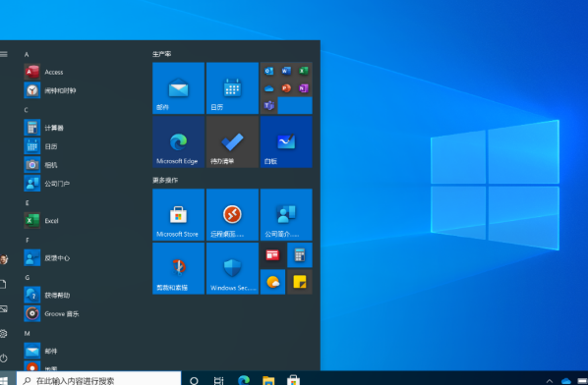Screen dimensions: 588x385
Task: Open File Explorer from the taskbar
Action: coord(268,380)
